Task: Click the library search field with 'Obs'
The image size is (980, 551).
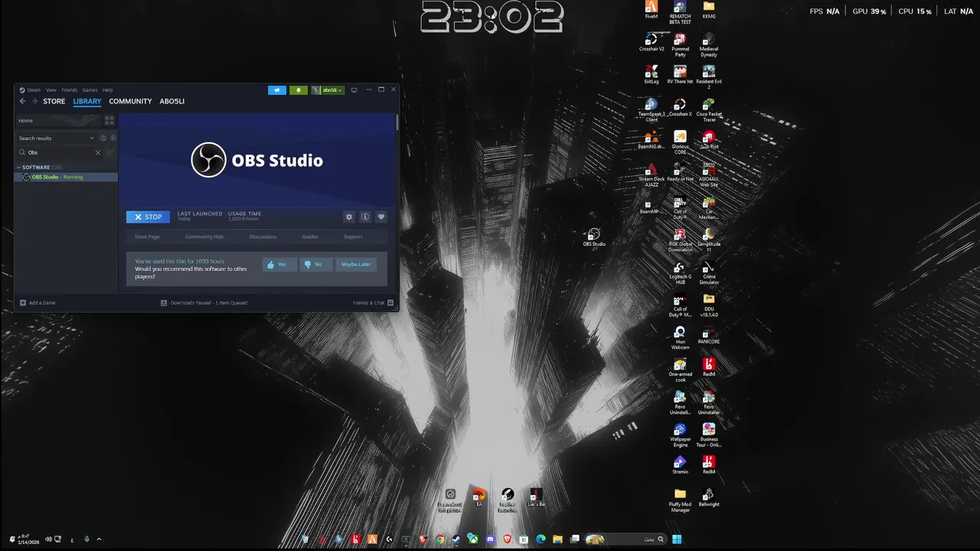Action: (60, 152)
